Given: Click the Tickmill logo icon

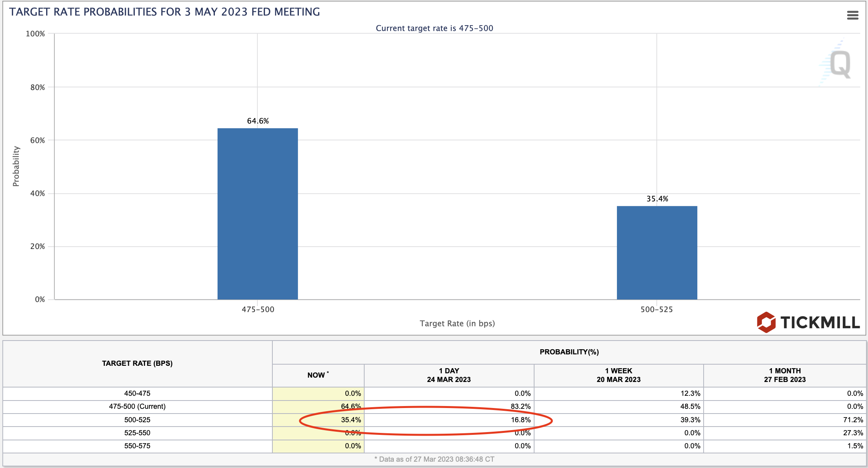Looking at the screenshot, I should [766, 322].
